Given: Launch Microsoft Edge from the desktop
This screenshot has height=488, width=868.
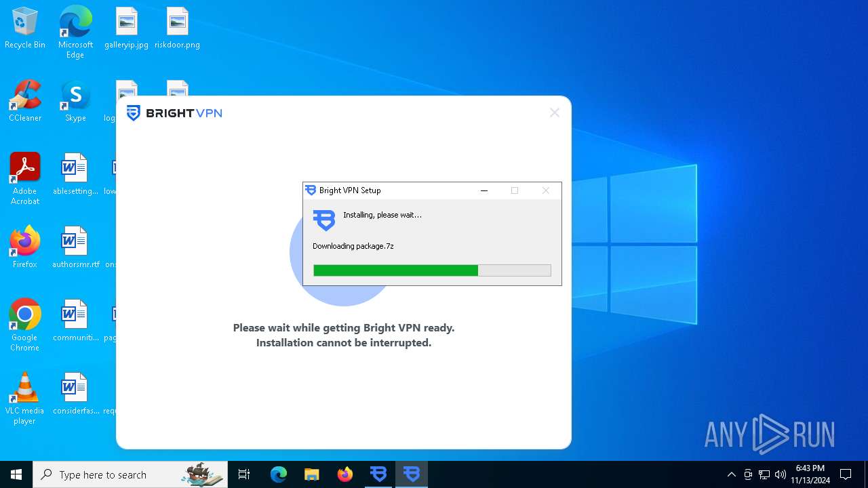Looking at the screenshot, I should [x=75, y=33].
